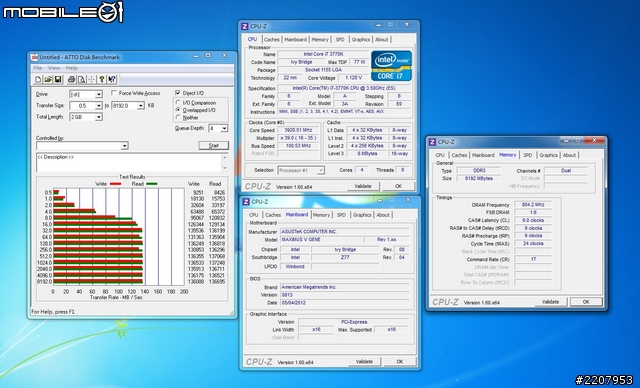
Task: Open the Transfer Size minimum 0.5 dropdown
Action: pos(98,106)
